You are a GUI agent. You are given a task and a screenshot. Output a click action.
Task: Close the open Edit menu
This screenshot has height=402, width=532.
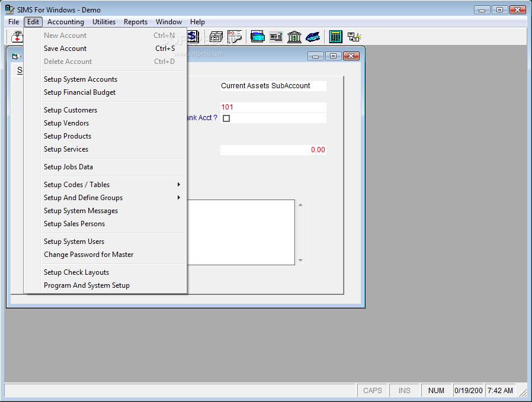(x=33, y=22)
